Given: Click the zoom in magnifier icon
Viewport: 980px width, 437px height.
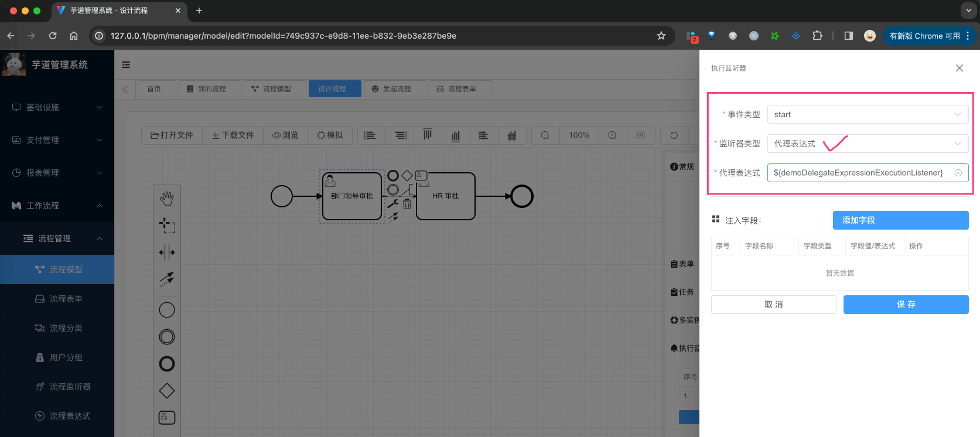Looking at the screenshot, I should click(612, 135).
